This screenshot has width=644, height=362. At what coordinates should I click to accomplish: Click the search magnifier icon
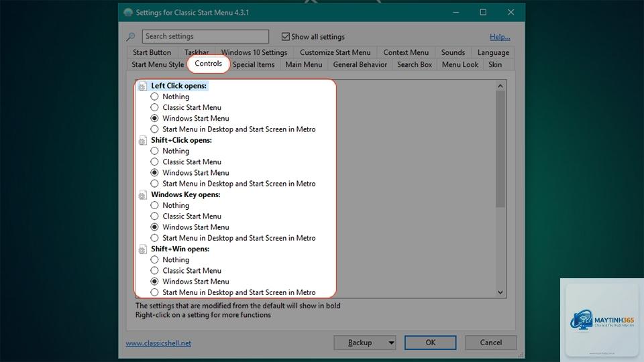click(131, 37)
